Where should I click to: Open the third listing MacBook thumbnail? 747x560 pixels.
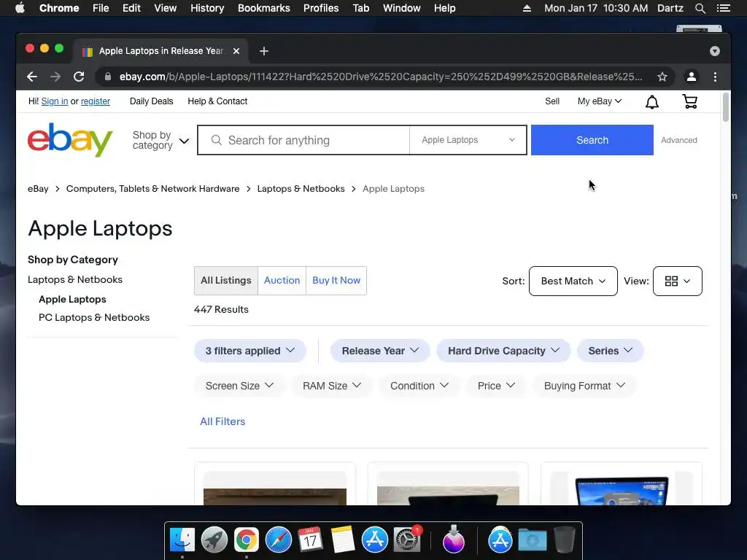click(x=622, y=488)
